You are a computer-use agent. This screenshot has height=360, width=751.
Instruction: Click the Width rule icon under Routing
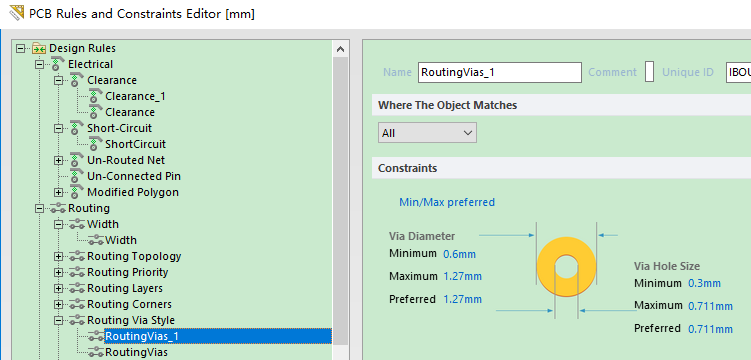pos(96,240)
